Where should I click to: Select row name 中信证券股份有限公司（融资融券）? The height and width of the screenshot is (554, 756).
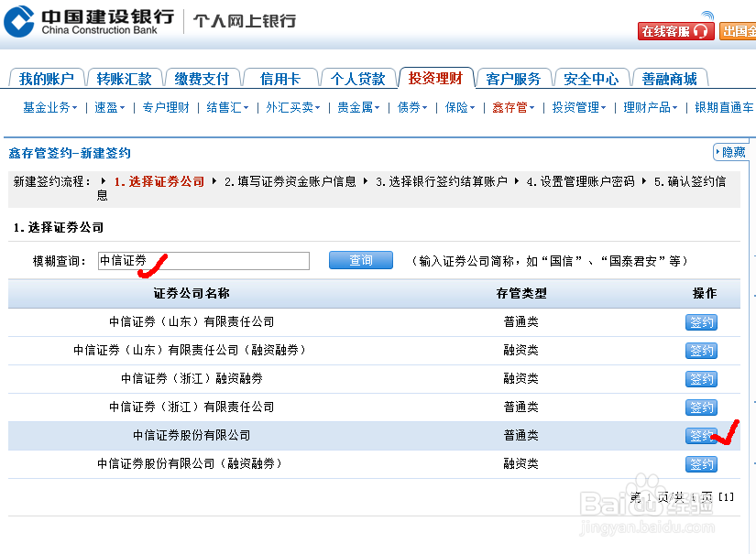[192, 464]
